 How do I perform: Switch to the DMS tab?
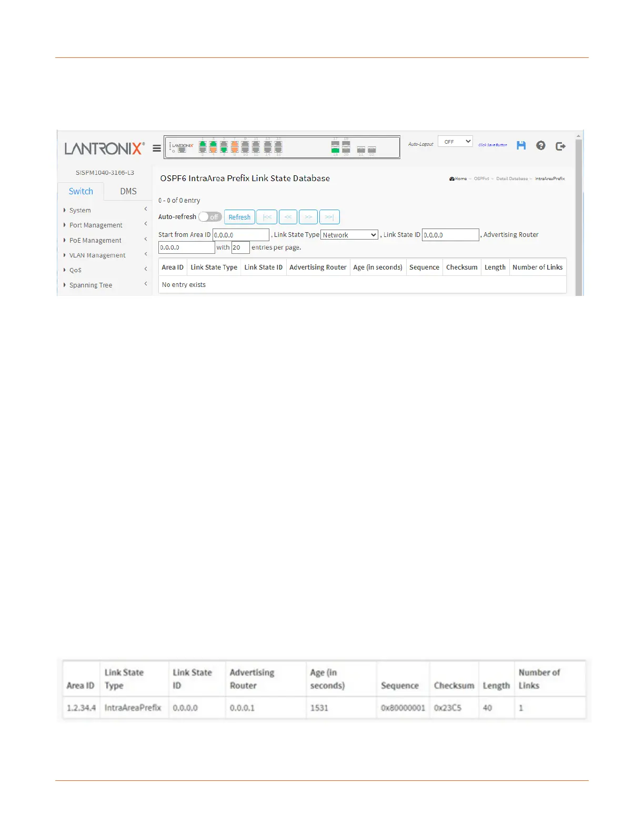tap(128, 191)
